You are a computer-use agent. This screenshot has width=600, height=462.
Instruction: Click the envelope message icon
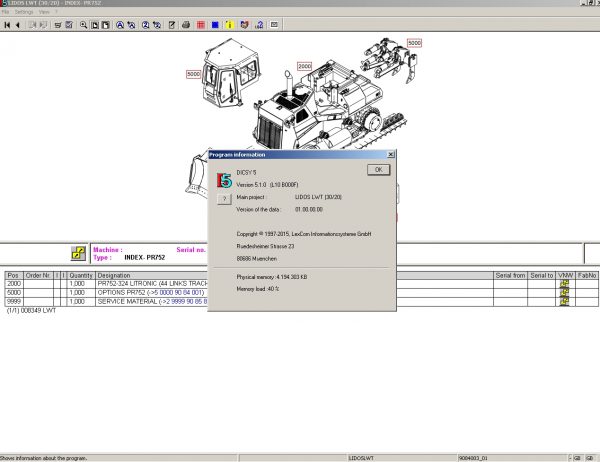pyautogui.click(x=274, y=24)
